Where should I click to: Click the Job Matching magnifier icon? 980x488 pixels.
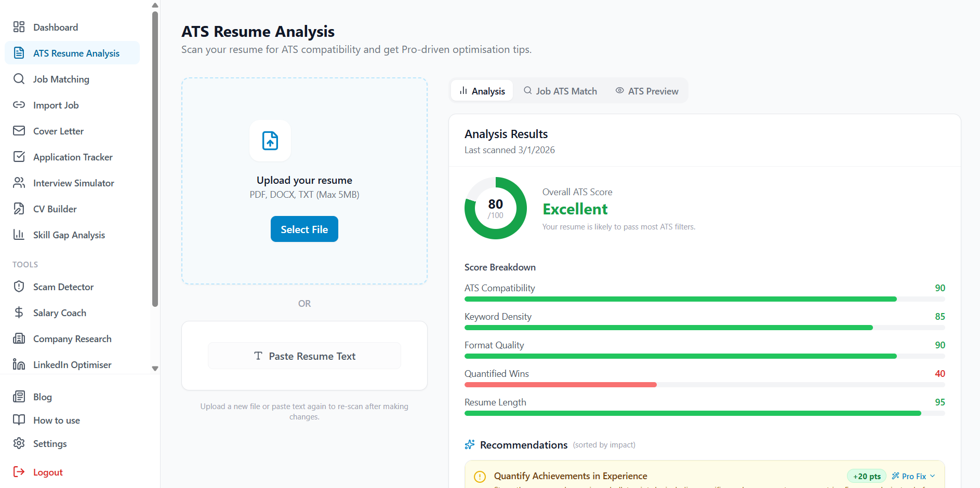[19, 79]
